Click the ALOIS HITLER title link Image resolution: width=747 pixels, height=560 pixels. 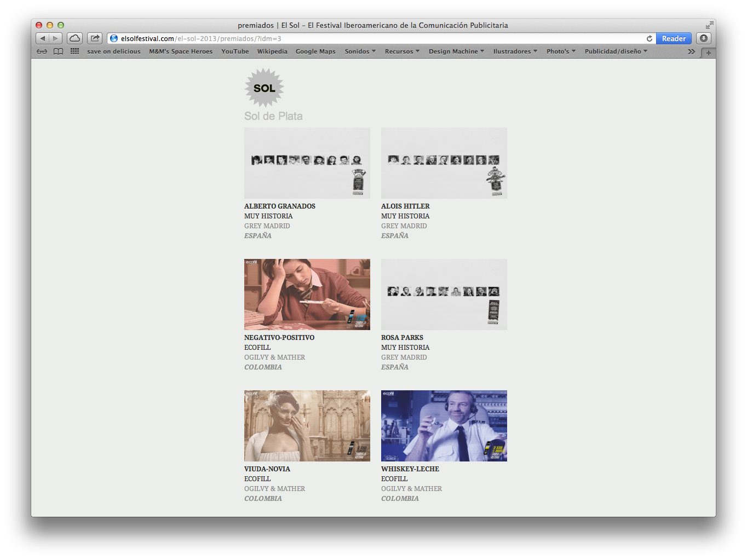click(x=405, y=206)
